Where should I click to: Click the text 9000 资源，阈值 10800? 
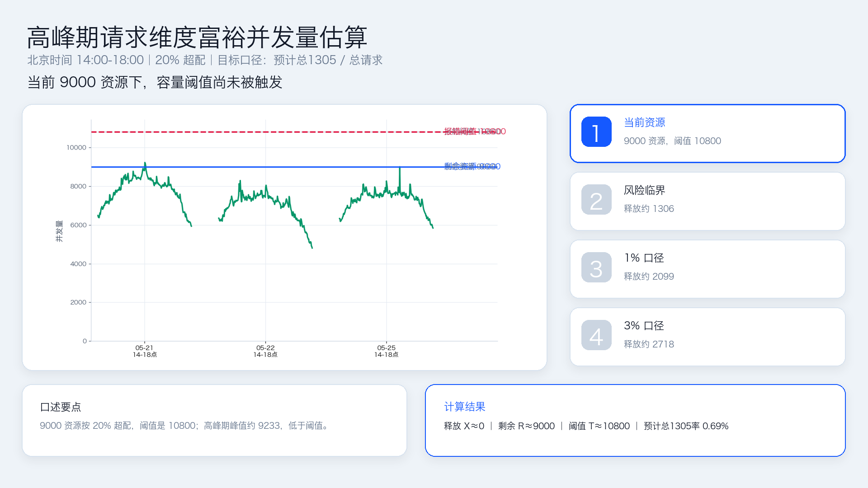[672, 141]
